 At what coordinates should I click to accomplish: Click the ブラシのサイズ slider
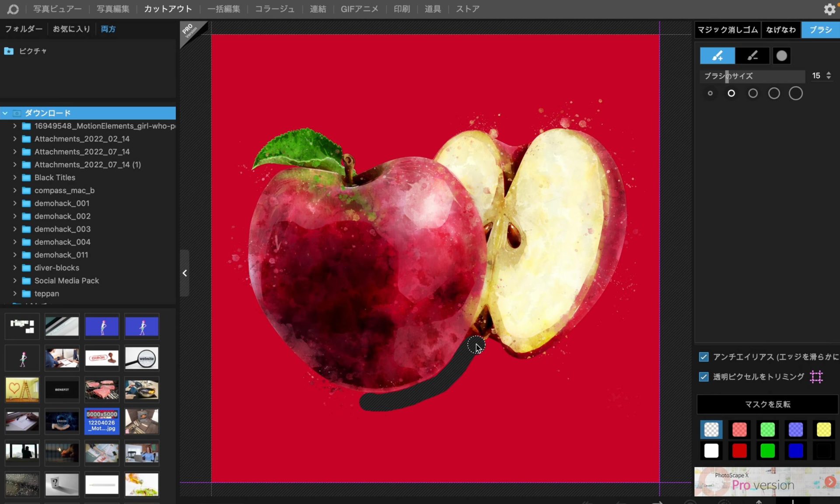click(x=752, y=76)
